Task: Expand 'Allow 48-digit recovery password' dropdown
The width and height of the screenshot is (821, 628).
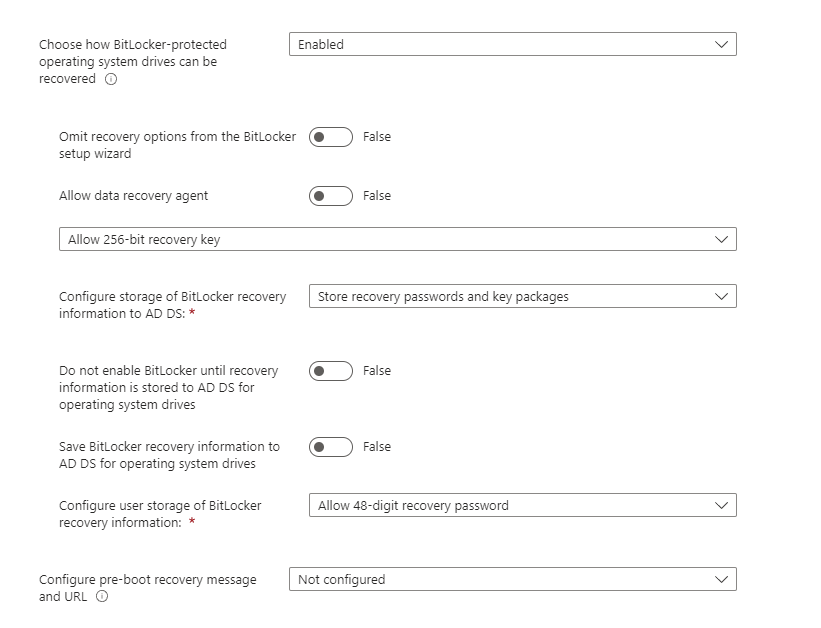Action: click(x=523, y=505)
